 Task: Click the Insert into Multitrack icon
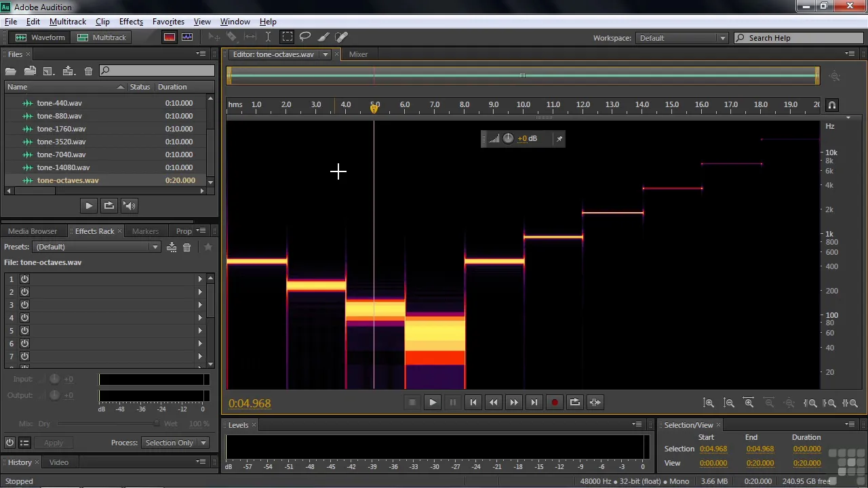click(x=68, y=70)
